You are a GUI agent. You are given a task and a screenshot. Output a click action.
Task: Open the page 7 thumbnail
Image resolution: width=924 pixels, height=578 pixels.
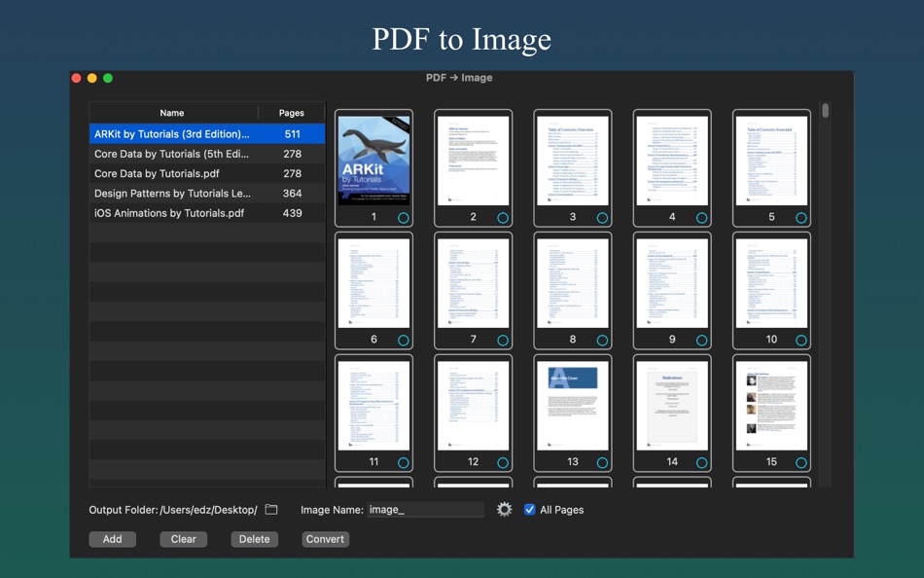(474, 283)
